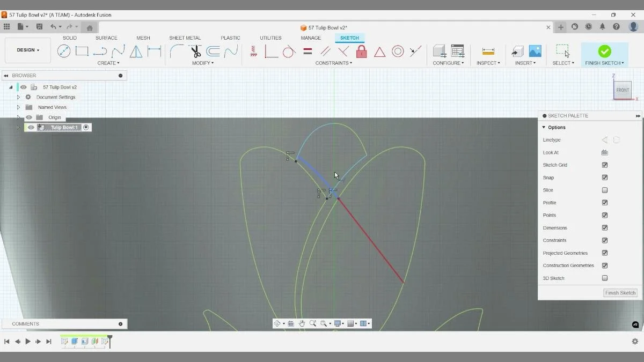Select the Equal constraint icon
This screenshot has height=362, width=644.
pyautogui.click(x=308, y=51)
